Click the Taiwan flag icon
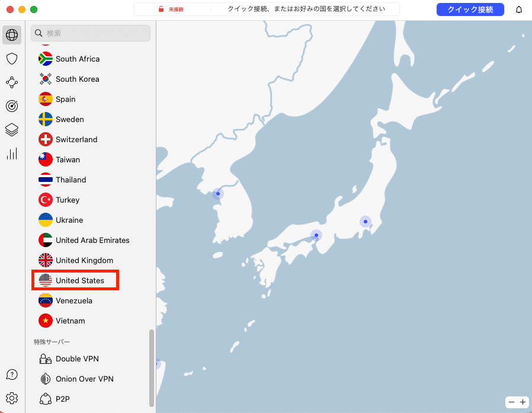 [46, 159]
